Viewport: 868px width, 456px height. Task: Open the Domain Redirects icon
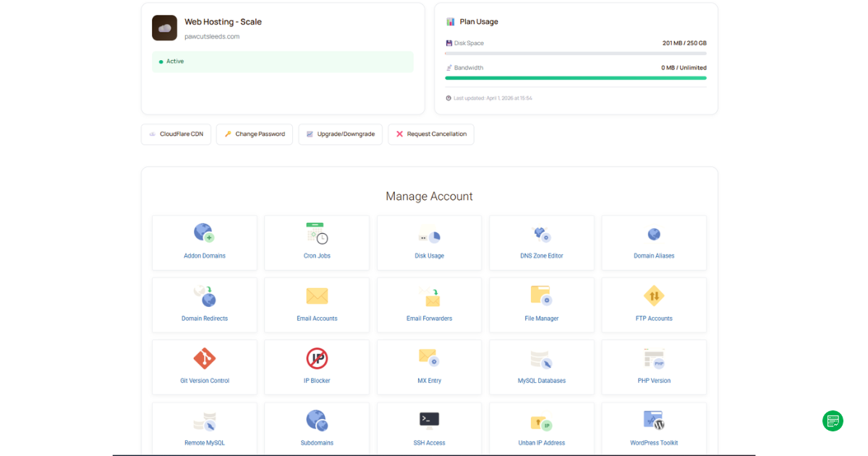click(x=205, y=296)
